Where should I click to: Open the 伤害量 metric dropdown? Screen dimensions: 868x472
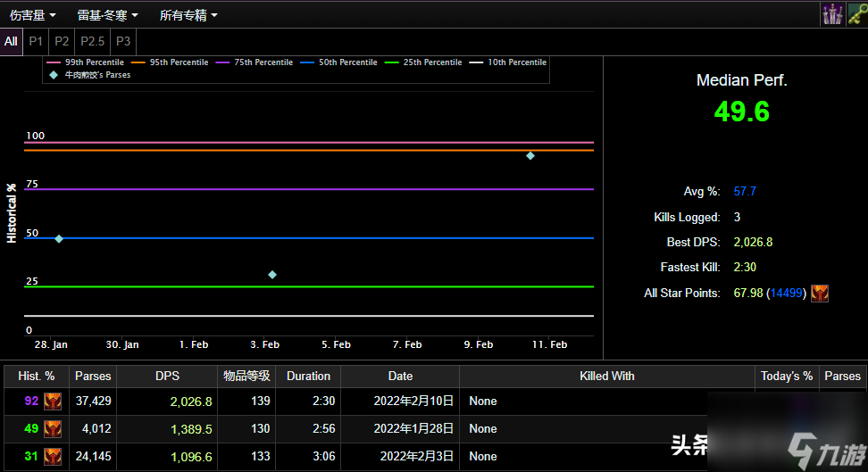(33, 15)
